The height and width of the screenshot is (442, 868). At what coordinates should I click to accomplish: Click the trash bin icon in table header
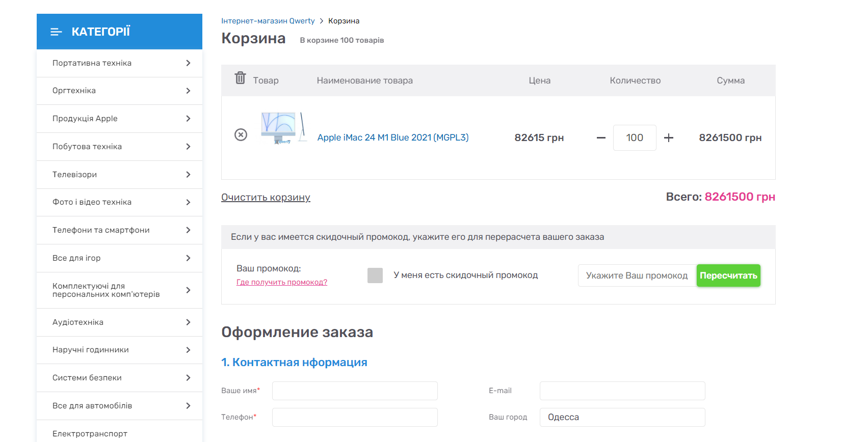click(240, 78)
